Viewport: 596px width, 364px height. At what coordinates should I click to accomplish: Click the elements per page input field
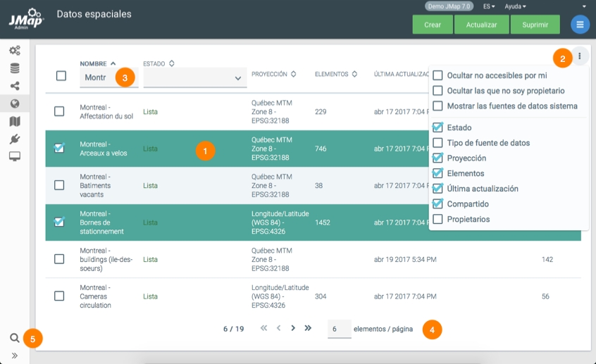click(x=339, y=329)
